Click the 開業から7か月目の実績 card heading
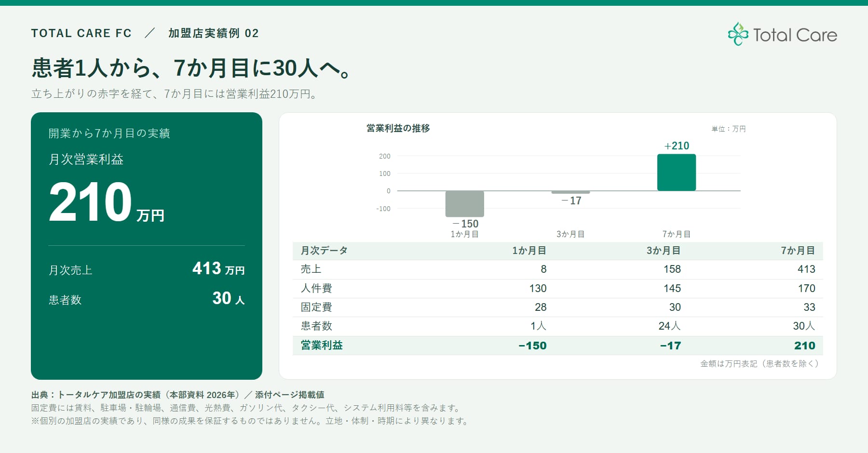 [109, 133]
